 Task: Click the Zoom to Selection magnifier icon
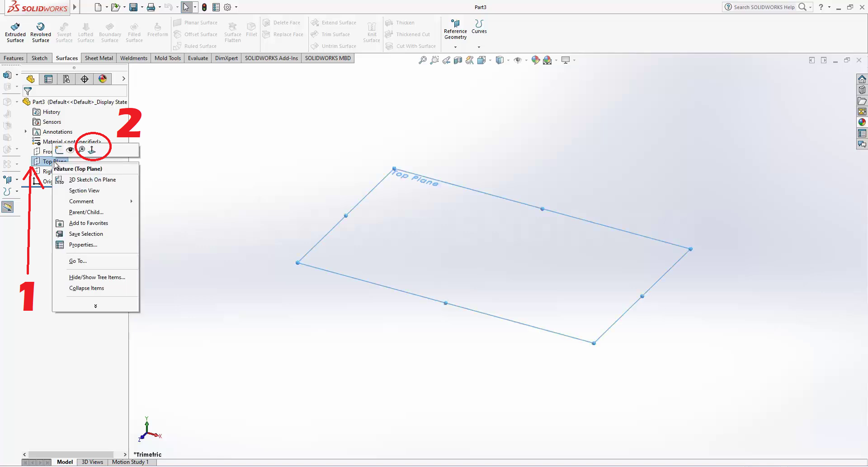(x=81, y=149)
